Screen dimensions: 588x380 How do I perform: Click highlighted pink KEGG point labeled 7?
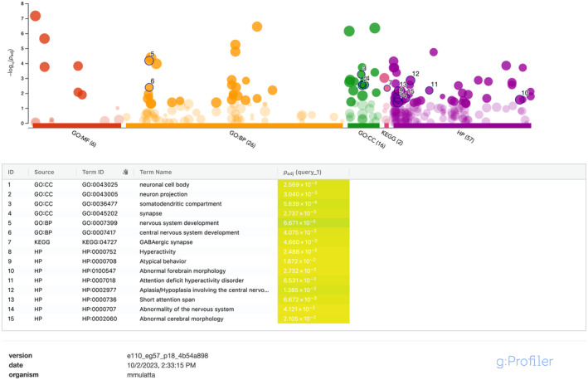tap(387, 88)
